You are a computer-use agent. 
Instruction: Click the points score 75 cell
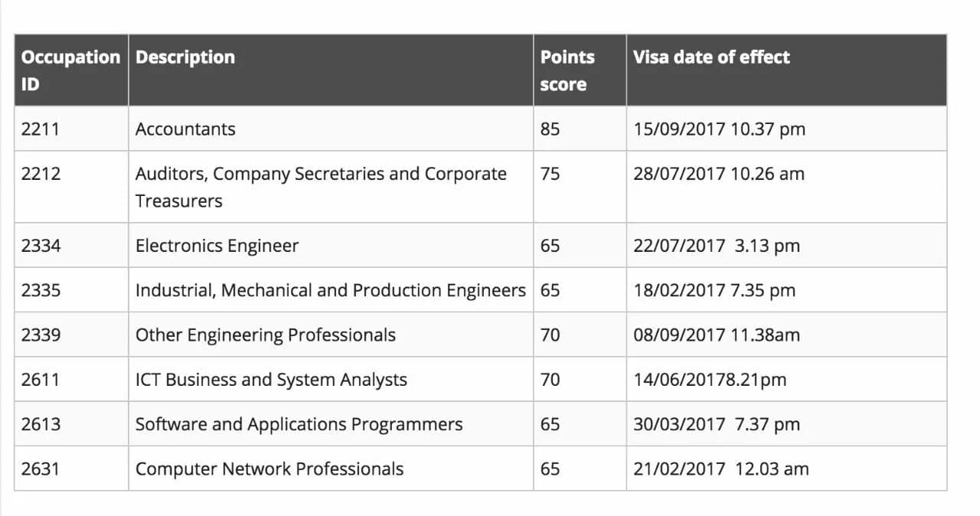point(580,187)
